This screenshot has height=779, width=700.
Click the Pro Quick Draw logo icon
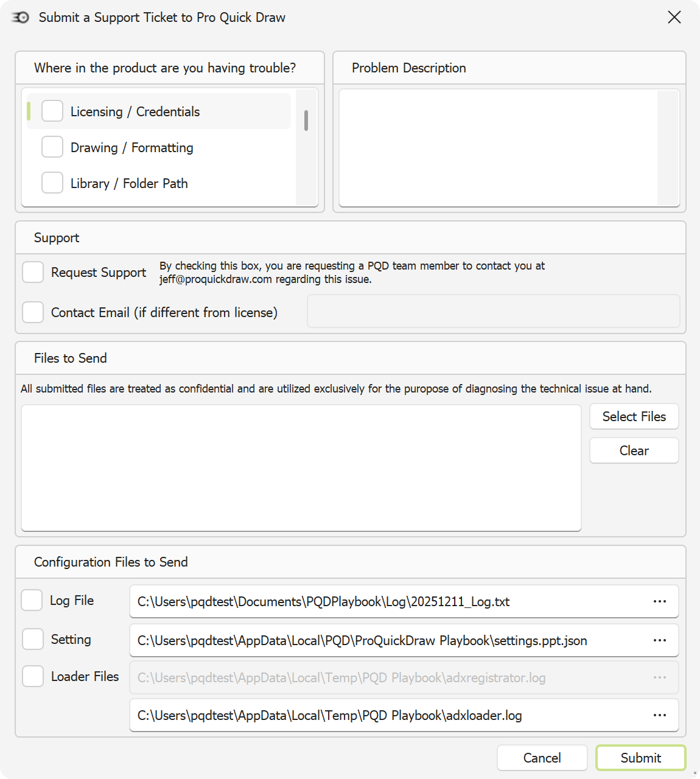coord(20,18)
